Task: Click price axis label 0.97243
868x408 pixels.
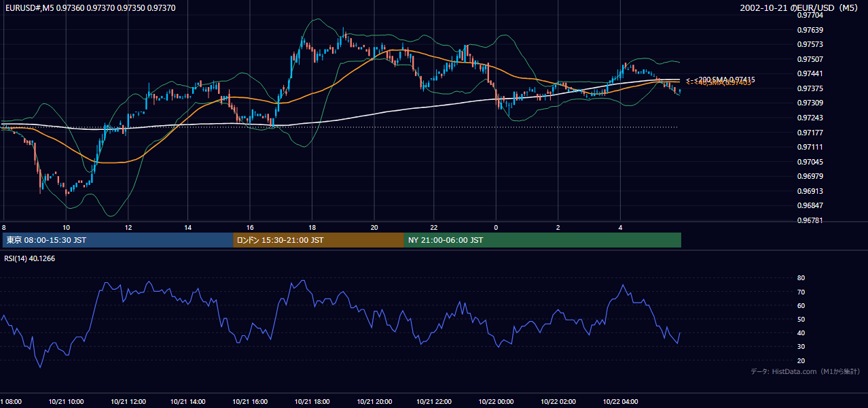Action: 810,118
